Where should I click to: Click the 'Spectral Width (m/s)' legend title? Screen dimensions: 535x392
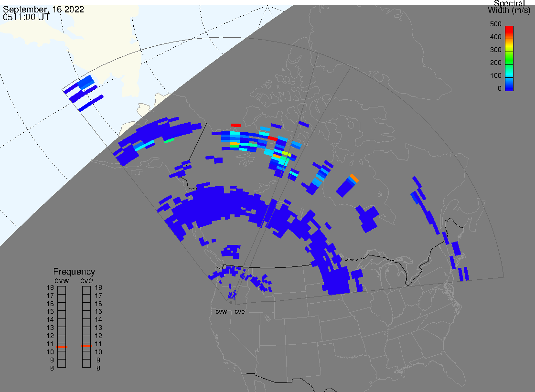(509, 7)
